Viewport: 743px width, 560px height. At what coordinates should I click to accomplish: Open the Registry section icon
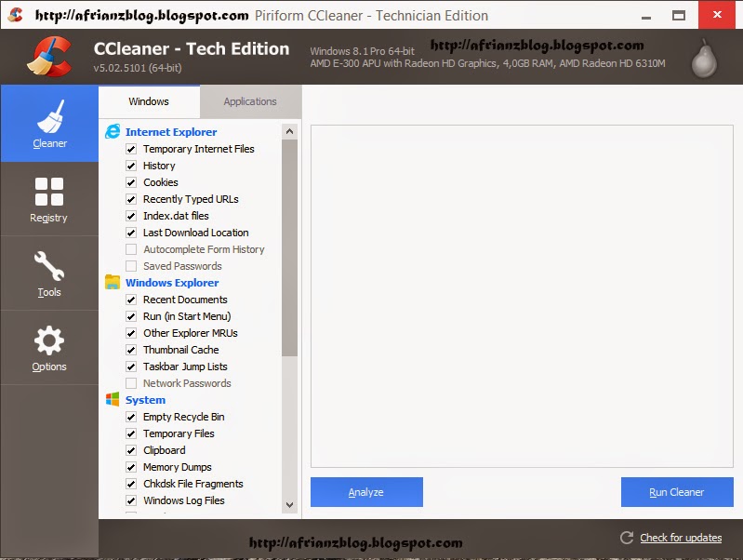tap(49, 192)
